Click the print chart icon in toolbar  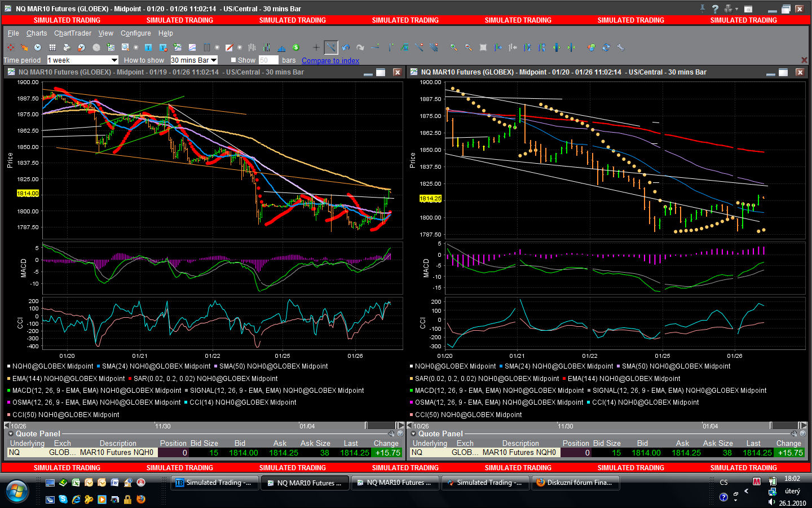coord(67,47)
